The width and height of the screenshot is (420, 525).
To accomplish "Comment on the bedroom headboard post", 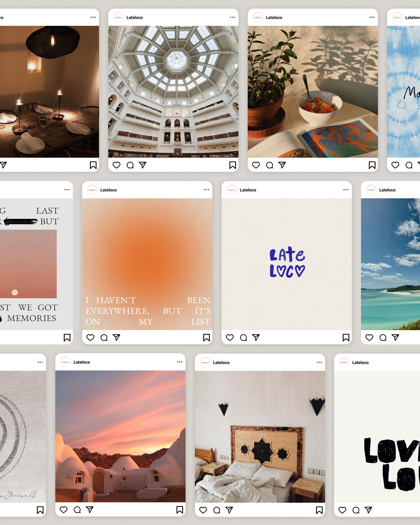I will pos(217,510).
